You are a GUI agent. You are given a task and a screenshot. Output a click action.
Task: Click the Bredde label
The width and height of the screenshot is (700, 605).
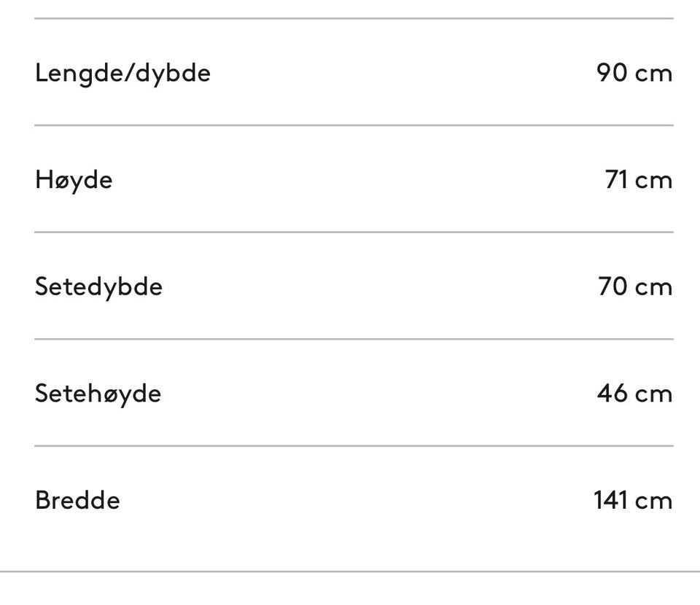point(78,500)
